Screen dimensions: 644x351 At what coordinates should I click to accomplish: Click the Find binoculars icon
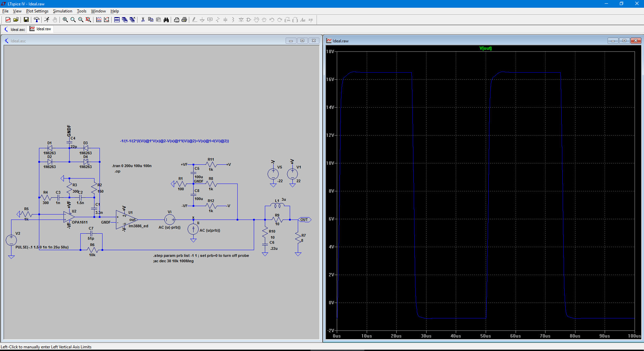pyautogui.click(x=166, y=20)
